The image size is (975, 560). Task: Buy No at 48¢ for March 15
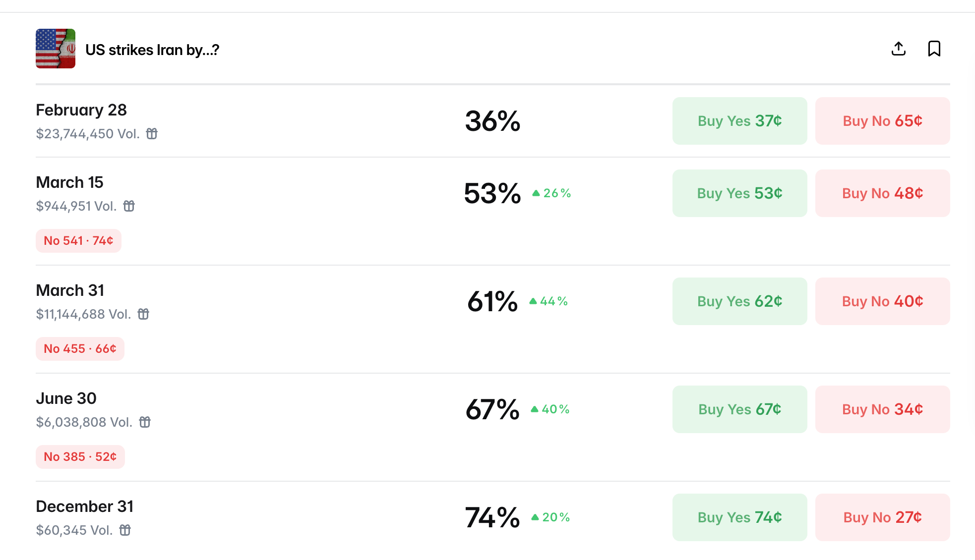883,193
